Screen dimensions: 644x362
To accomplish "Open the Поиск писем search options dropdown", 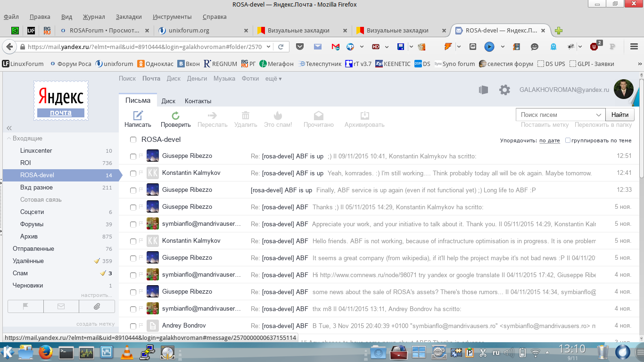I will click(x=599, y=115).
